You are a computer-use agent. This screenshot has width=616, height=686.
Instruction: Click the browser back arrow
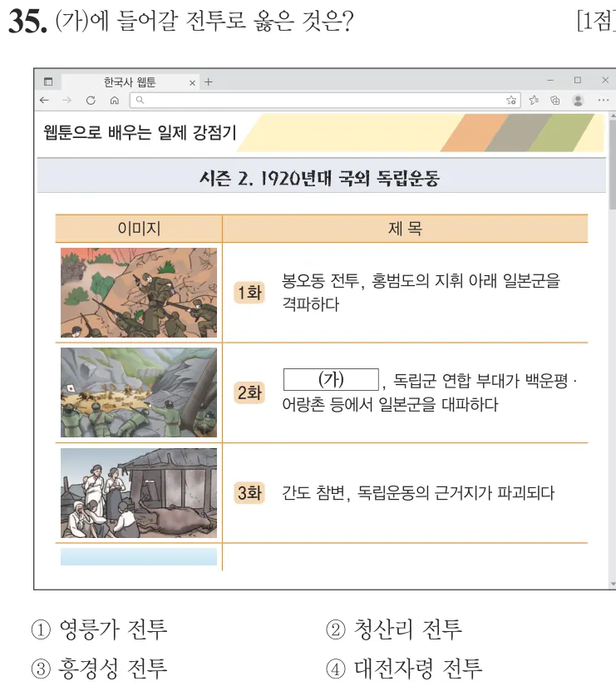(x=44, y=100)
